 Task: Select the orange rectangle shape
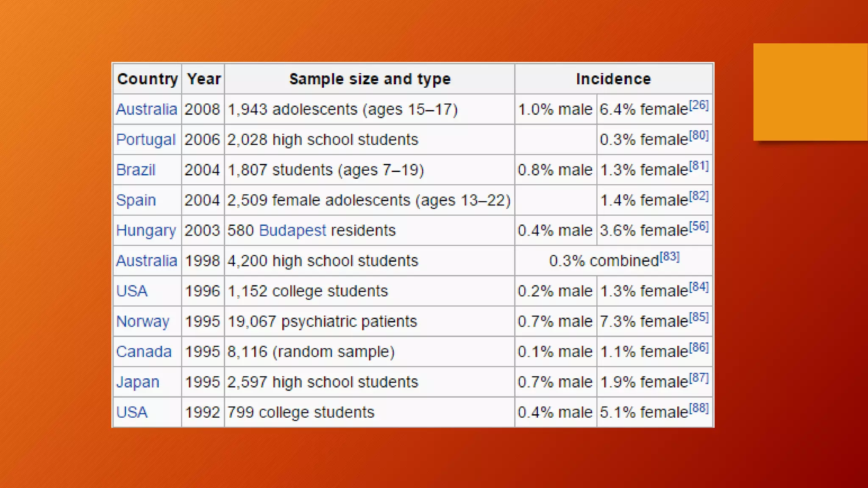coord(810,92)
